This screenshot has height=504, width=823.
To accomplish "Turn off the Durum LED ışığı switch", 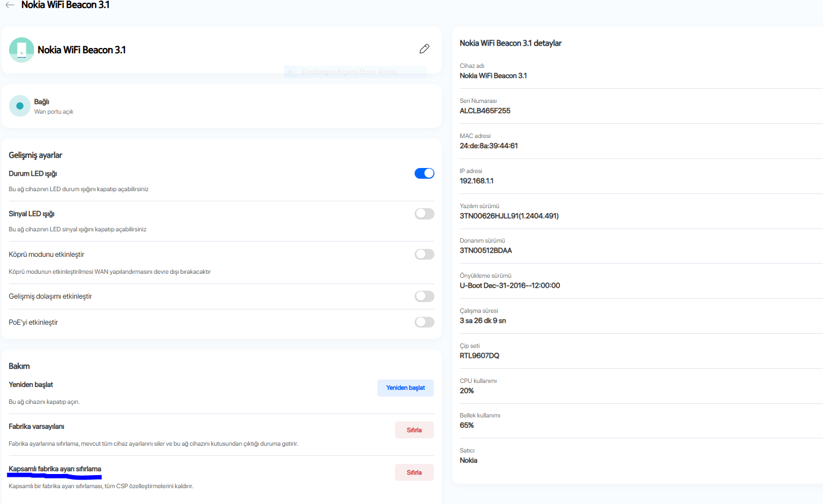I will pos(424,173).
